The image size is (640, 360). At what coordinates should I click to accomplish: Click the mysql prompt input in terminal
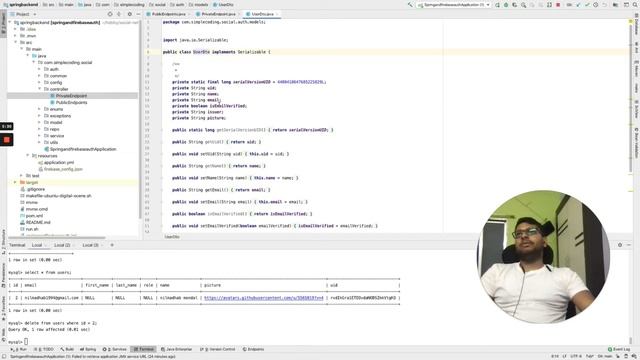[x=26, y=342]
